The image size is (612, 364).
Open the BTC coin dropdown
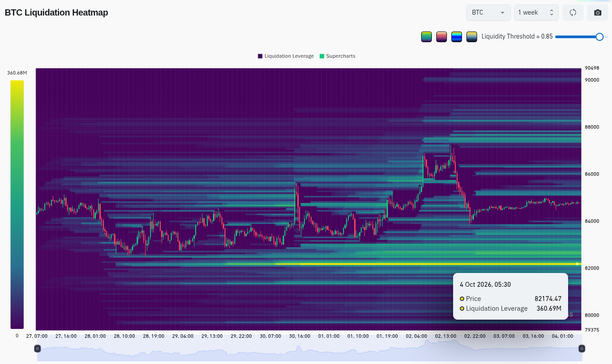click(489, 12)
